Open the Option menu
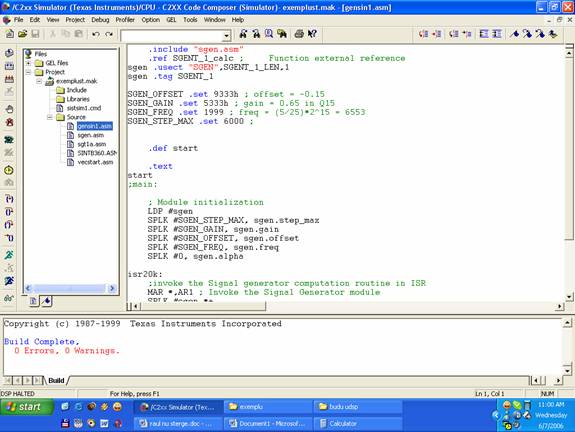Screen dimensions: 575x432 [150, 20]
